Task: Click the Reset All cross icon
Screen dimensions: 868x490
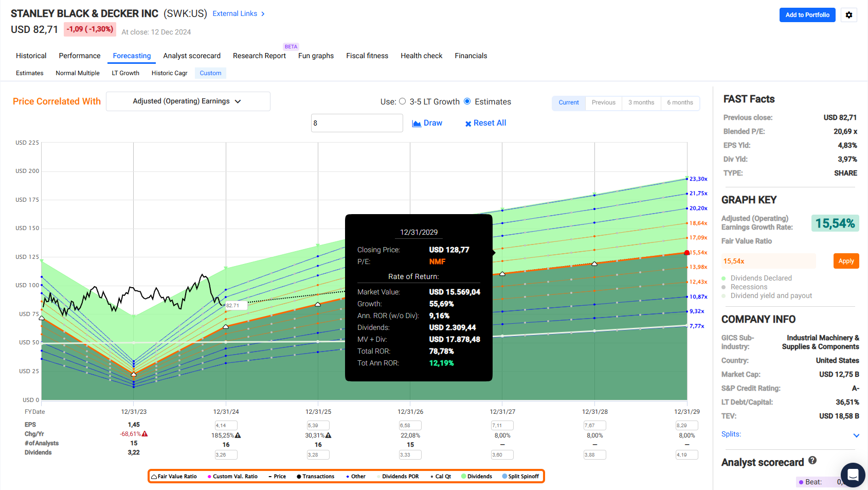Action: coord(468,124)
